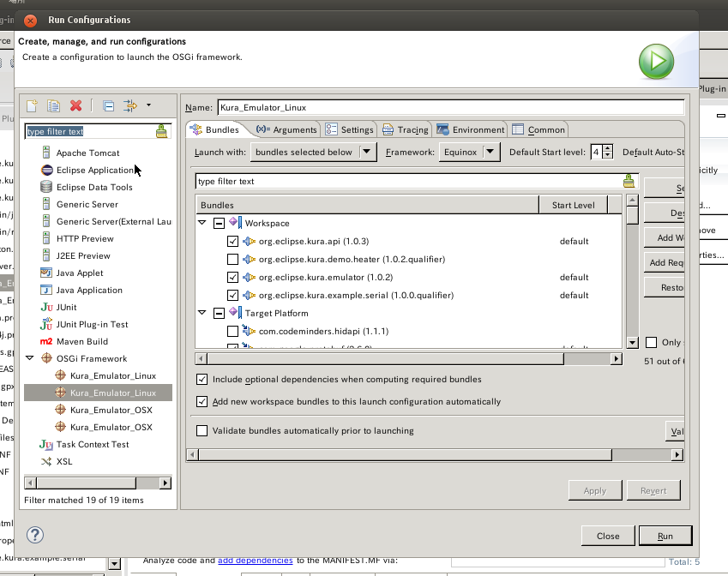Switch to the Tracing tab
This screenshot has height=576, width=728.
406,129
